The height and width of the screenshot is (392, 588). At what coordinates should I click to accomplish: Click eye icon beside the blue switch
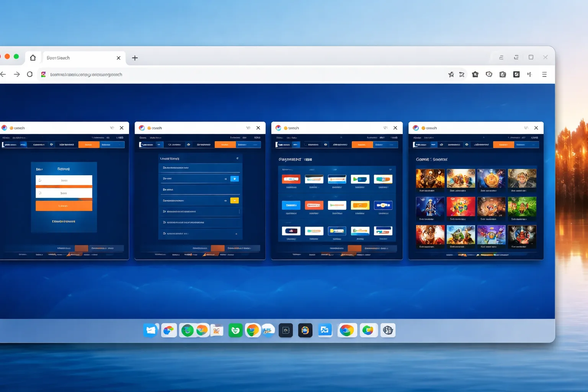(x=225, y=179)
